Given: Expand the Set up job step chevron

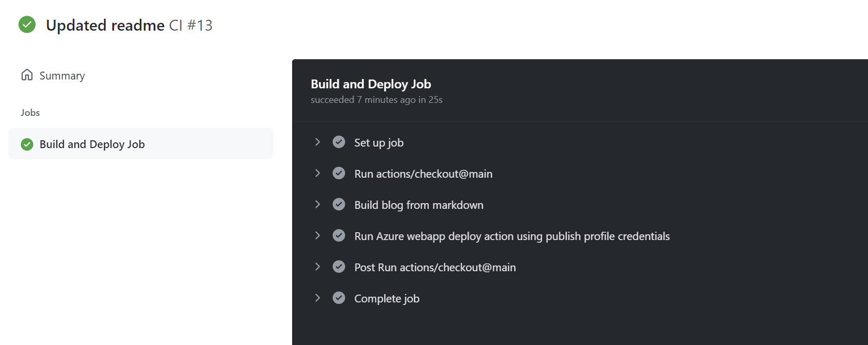Looking at the screenshot, I should coord(318,142).
